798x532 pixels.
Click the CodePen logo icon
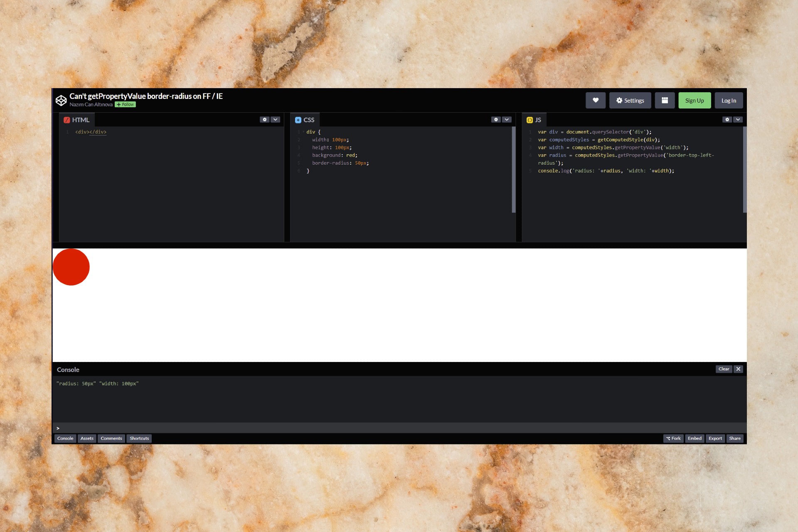click(x=60, y=100)
